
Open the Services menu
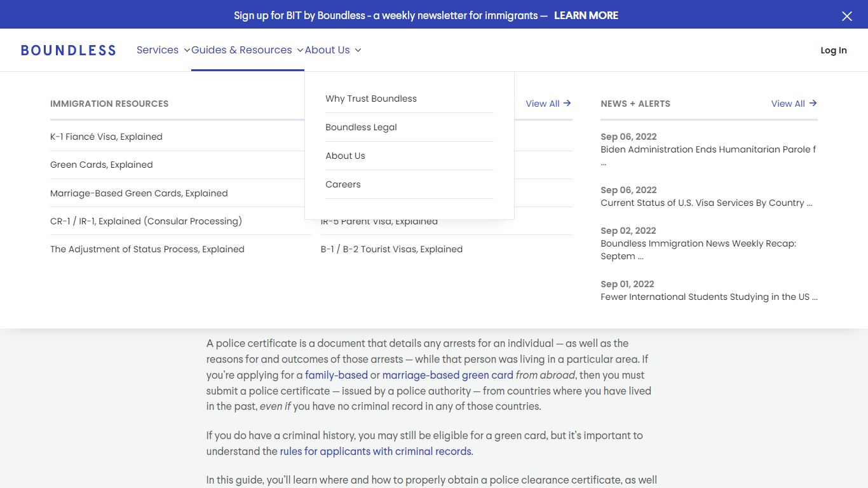click(158, 50)
